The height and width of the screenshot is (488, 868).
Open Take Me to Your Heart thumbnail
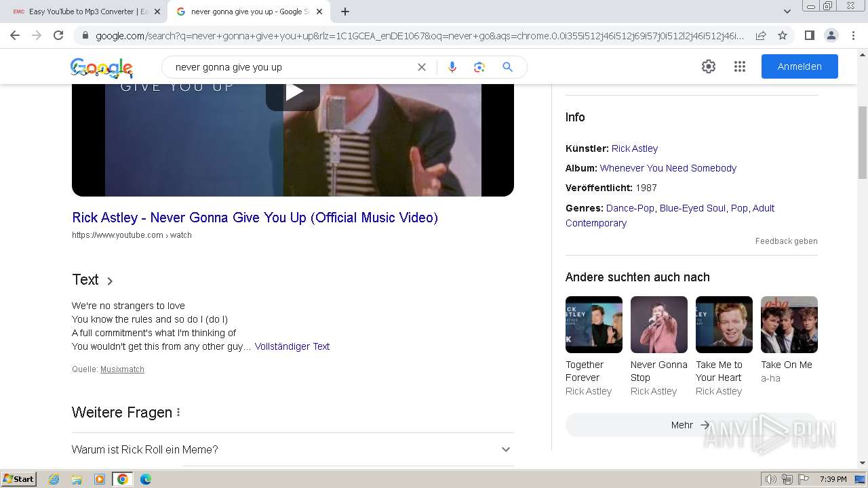(724, 325)
